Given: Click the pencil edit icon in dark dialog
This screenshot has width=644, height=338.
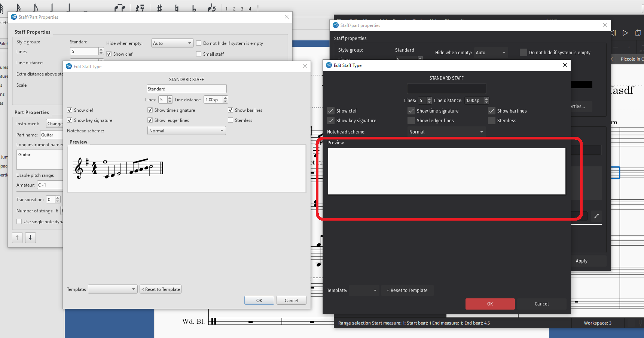Looking at the screenshot, I should pyautogui.click(x=596, y=216).
